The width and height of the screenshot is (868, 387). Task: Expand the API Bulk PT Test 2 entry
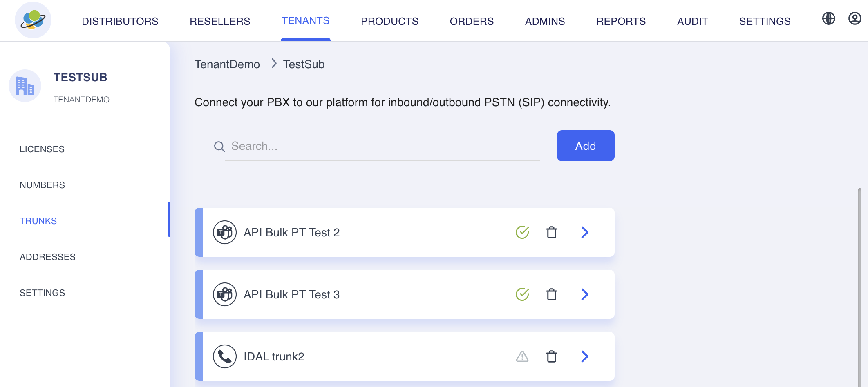[x=584, y=232]
